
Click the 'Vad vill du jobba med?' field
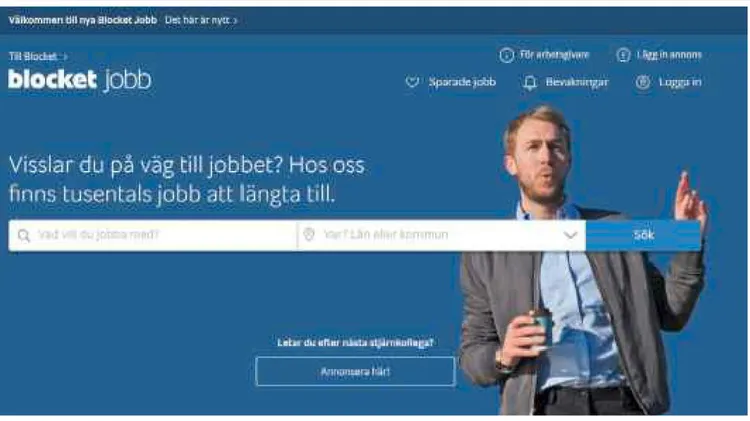click(153, 235)
